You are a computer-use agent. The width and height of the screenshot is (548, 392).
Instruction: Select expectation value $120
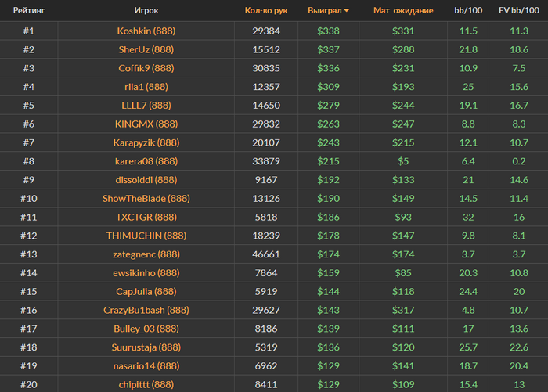pyautogui.click(x=403, y=347)
